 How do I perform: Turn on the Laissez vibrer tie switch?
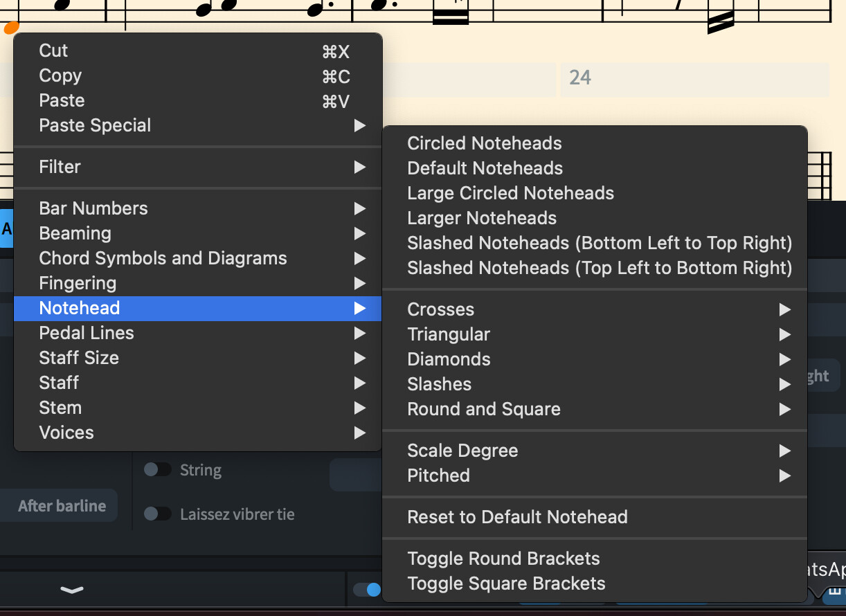157,514
